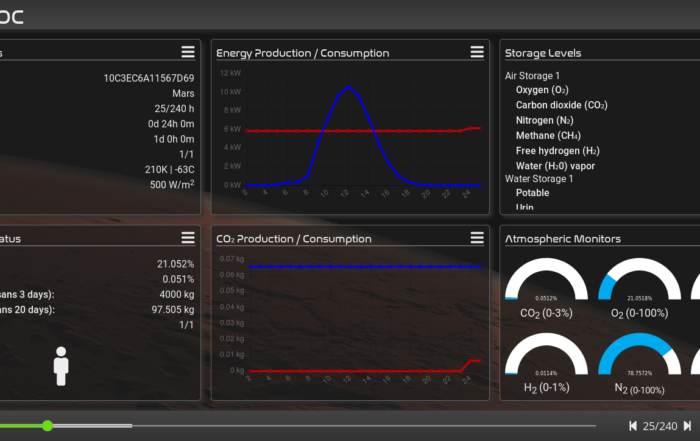Select Methane (CH₄) storage item

[x=549, y=135]
